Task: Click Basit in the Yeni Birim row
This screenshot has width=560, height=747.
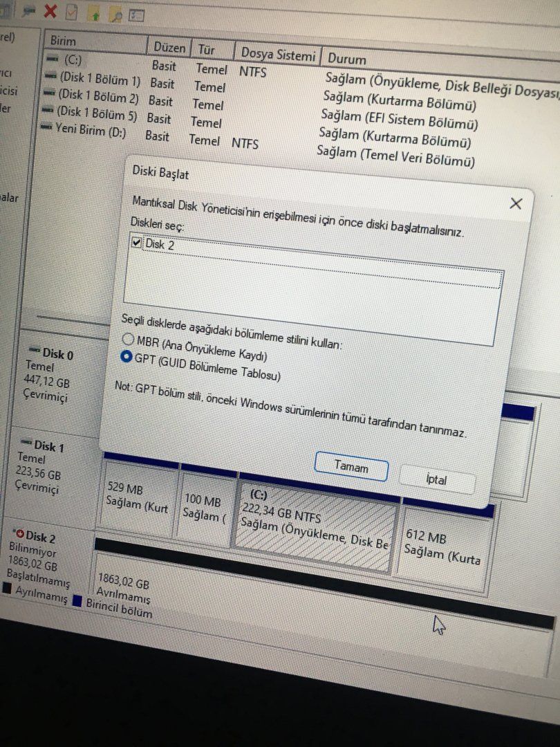Action: pos(157,136)
